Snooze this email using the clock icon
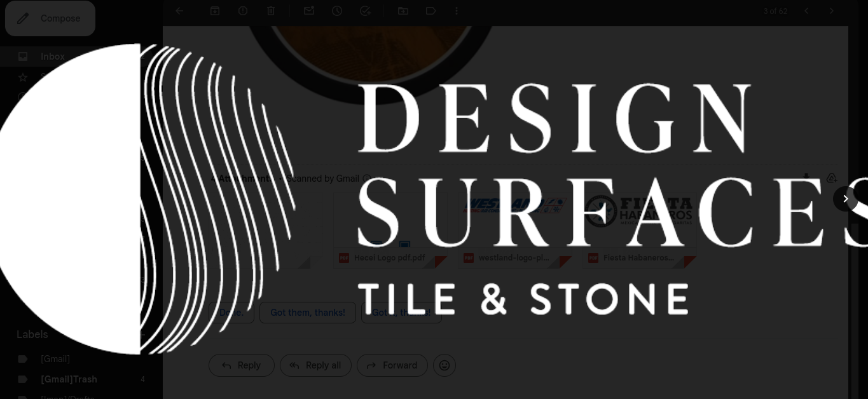This screenshot has width=868, height=399. pyautogui.click(x=337, y=11)
